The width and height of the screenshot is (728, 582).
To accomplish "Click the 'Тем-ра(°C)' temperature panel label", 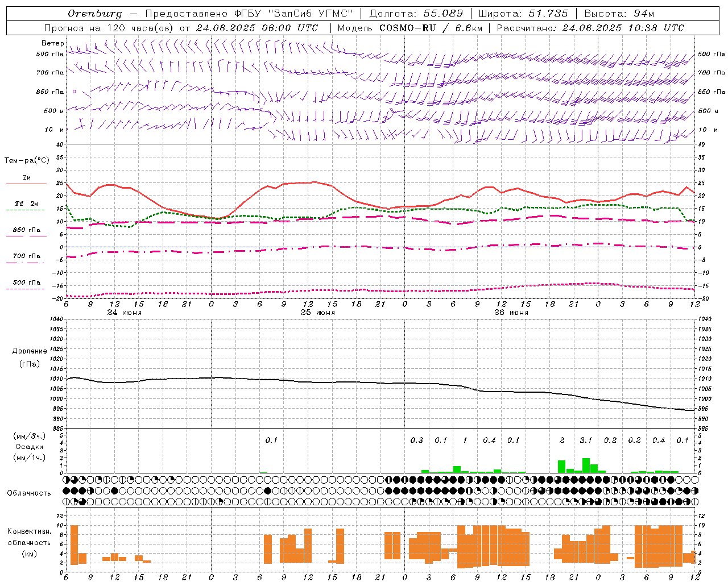I will click(27, 161).
